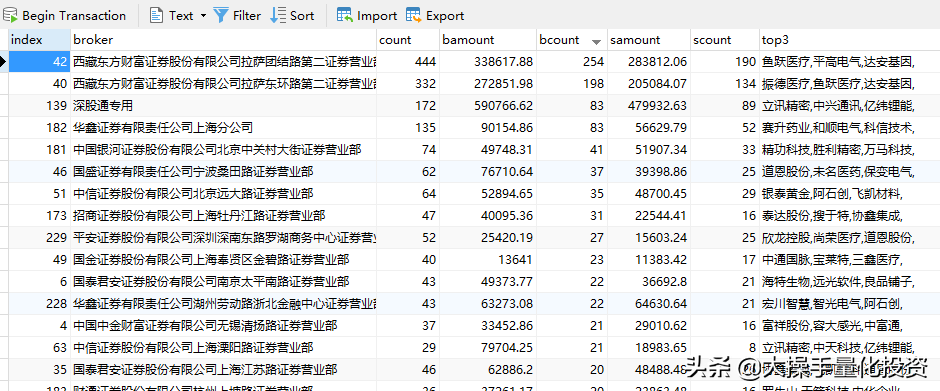Select top3 cell 泰达股份,搜于特,协鑫集成
Viewport: 940px width, 391px height.
point(849,216)
